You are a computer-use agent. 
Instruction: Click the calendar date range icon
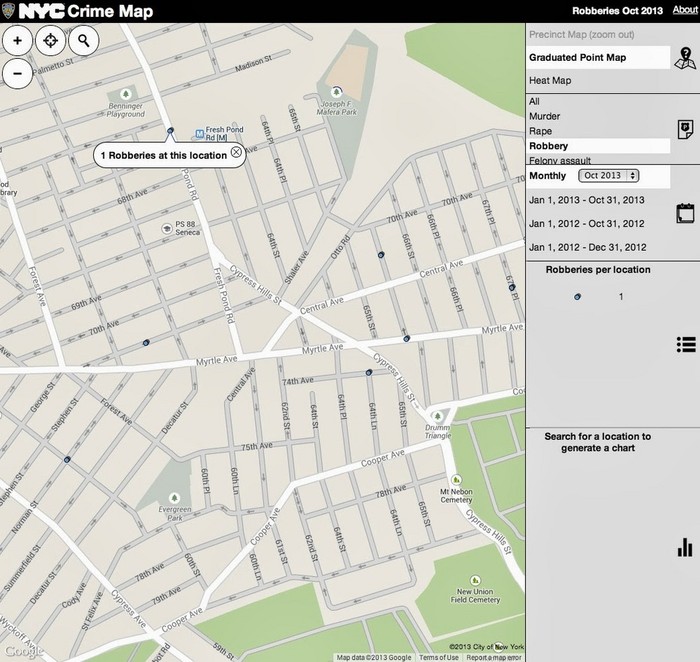(x=685, y=213)
